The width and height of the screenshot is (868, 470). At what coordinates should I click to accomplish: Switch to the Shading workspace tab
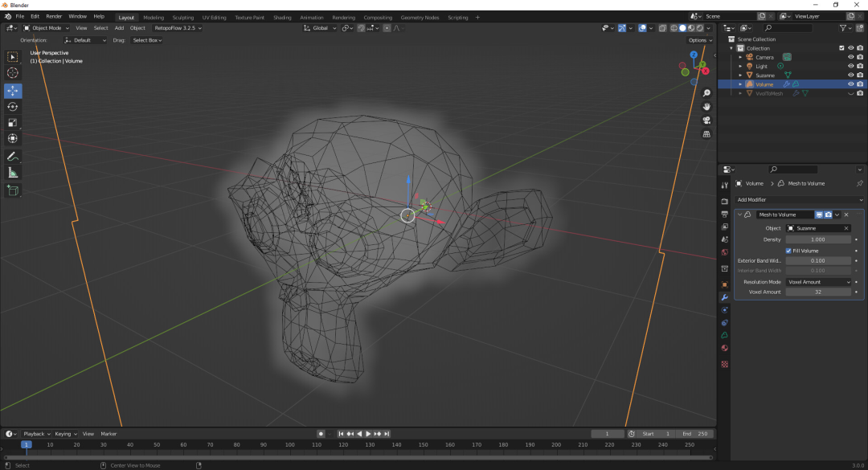pyautogui.click(x=282, y=17)
